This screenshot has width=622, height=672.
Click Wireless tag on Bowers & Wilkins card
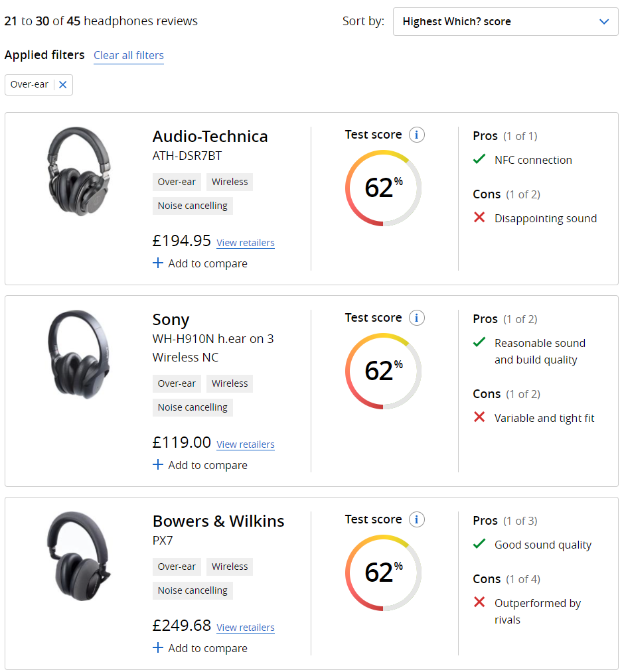click(230, 567)
